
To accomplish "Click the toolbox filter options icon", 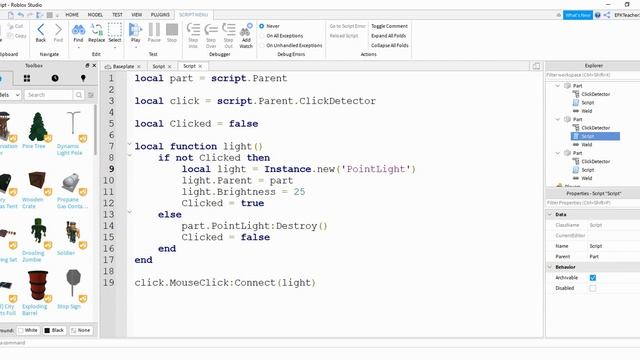I will pos(91,95).
